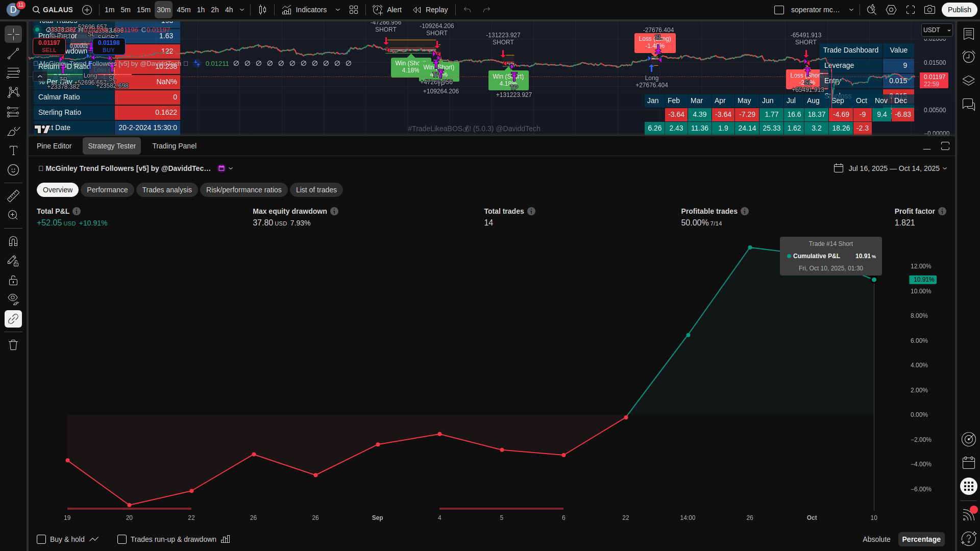Enable Trades run-up & drawdown checkbox
This screenshot has height=551, width=980.
tap(122, 539)
